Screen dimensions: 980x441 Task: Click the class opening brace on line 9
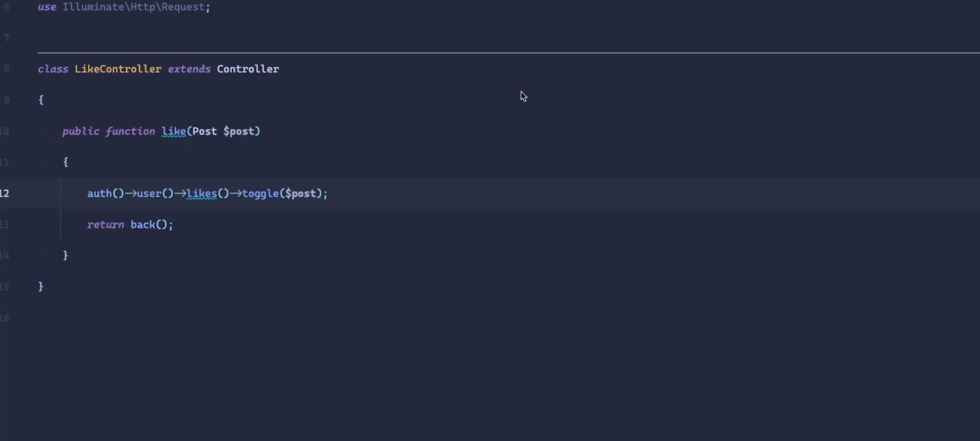click(41, 100)
